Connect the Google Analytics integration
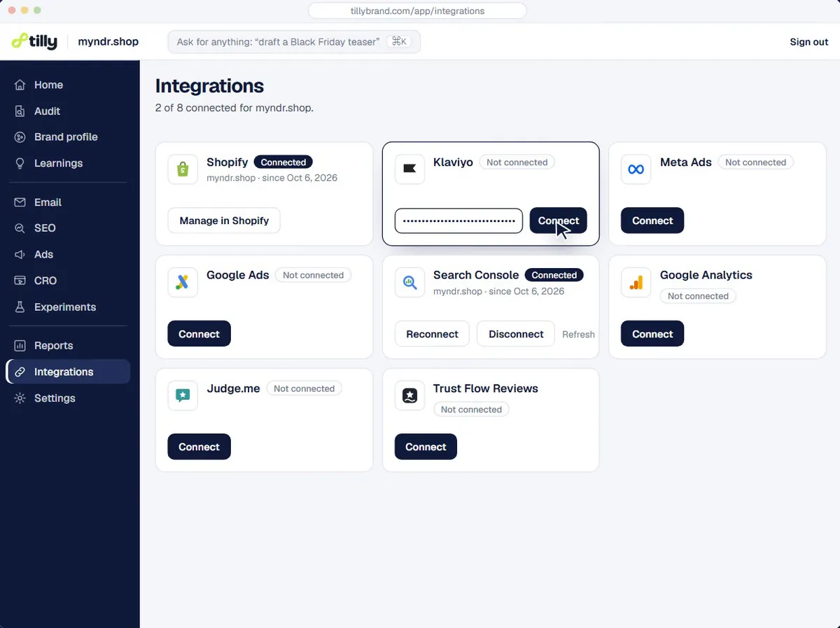Image resolution: width=840 pixels, height=628 pixels. point(652,334)
